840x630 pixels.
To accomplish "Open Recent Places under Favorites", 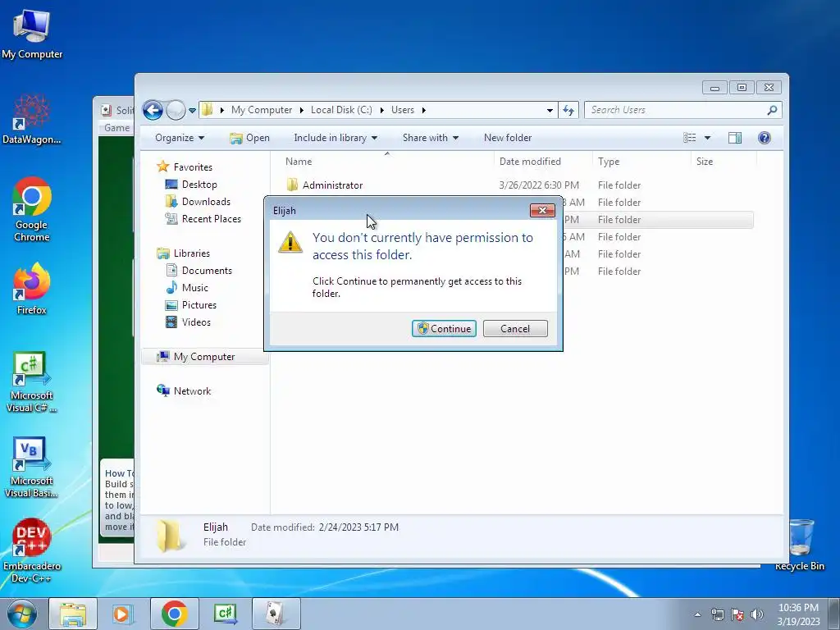I will click(211, 218).
